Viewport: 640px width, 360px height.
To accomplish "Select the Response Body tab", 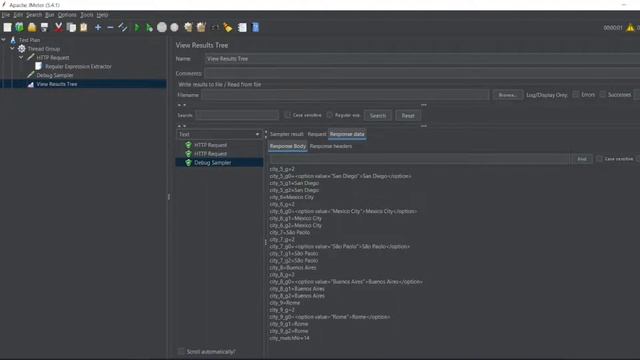I will tap(288, 146).
